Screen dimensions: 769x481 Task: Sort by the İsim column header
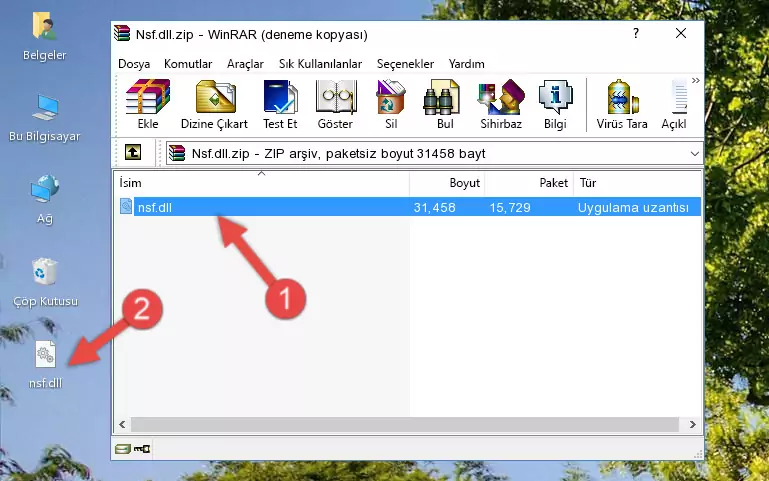[262, 182]
